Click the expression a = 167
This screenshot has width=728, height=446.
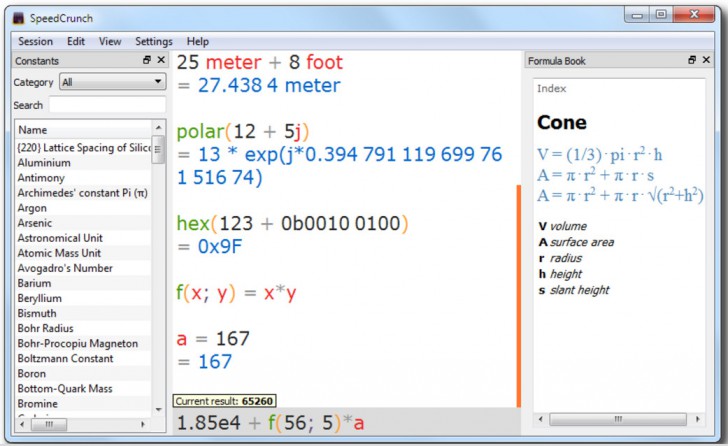(213, 339)
